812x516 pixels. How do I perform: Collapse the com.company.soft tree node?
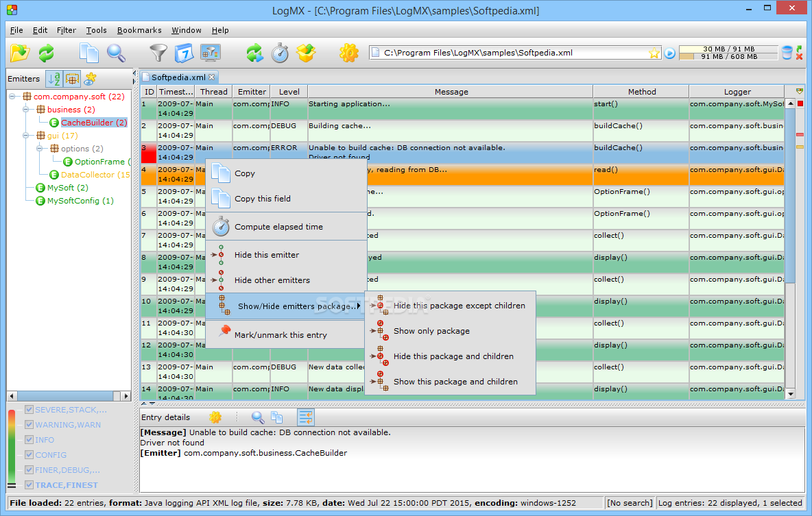12,96
